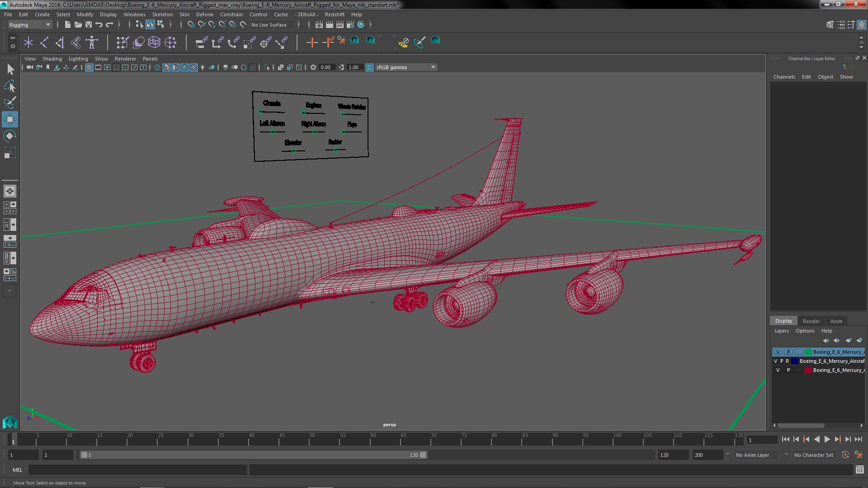
Task: Open the sRGB gamma dropdown
Action: click(406, 67)
